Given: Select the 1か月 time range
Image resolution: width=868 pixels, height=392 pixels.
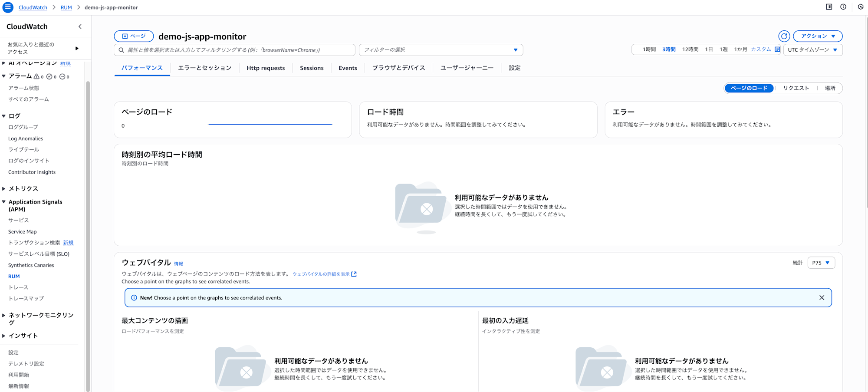Looking at the screenshot, I should [740, 49].
